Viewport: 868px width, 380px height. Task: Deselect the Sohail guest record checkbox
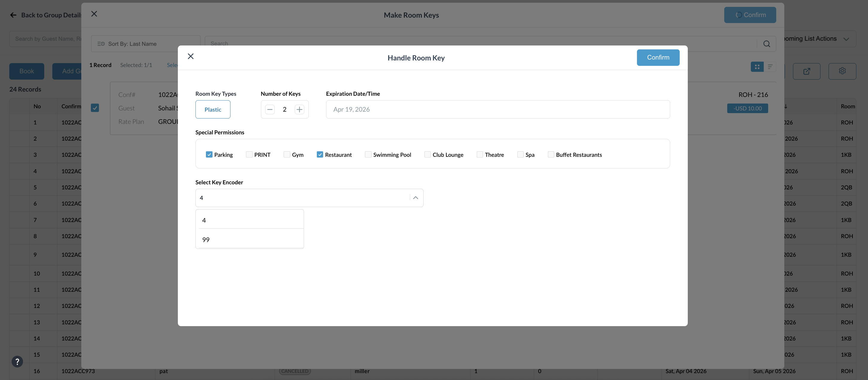95,108
